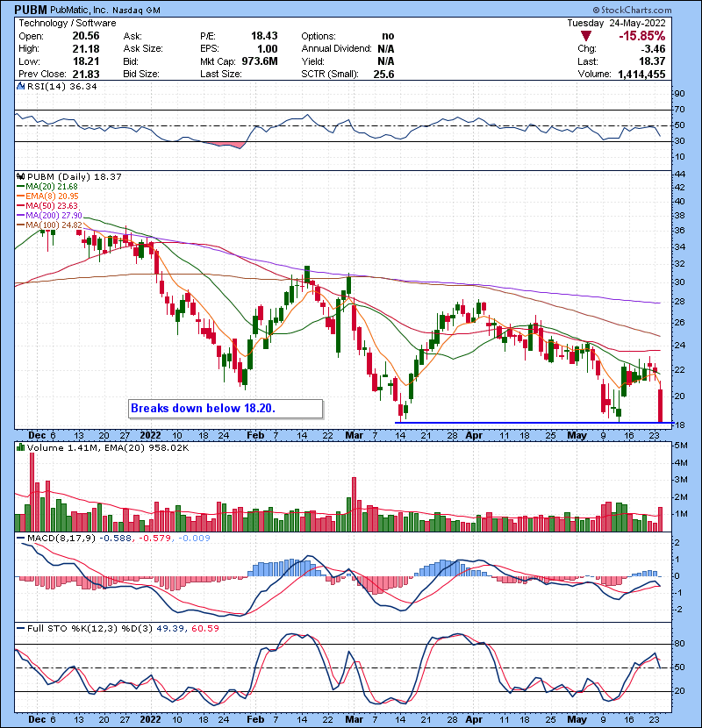Click the company name PubMatic, Inc.
Image resolution: width=702 pixels, height=728 pixels.
(x=79, y=11)
